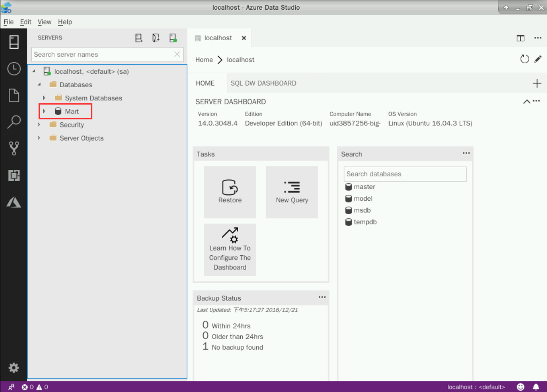Viewport: 547px width, 392px height.
Task: Click the New Connection icon in Servers panel
Action: click(139, 38)
